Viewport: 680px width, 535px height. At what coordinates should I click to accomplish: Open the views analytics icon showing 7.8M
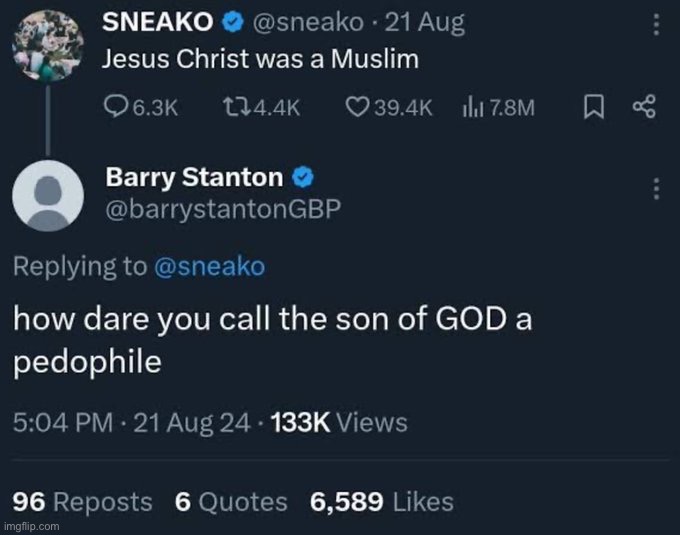coord(470,106)
